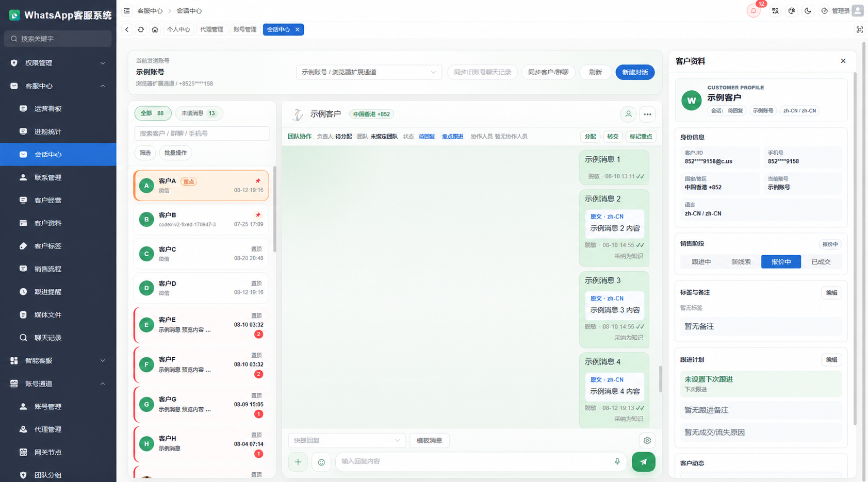Toggle fullscreen icon at top right
Viewport: 868px width, 482px height.
pyautogui.click(x=860, y=29)
